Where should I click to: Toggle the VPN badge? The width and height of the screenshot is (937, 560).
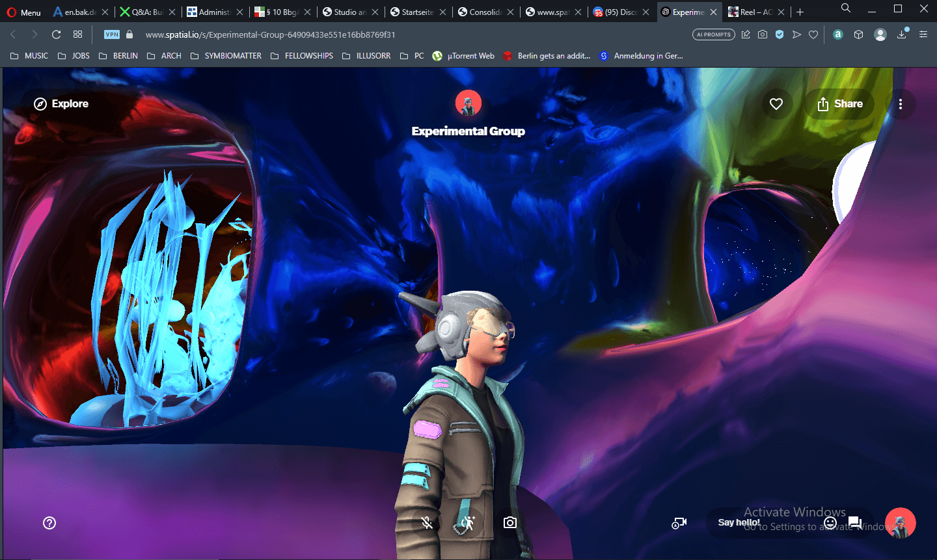click(x=112, y=34)
